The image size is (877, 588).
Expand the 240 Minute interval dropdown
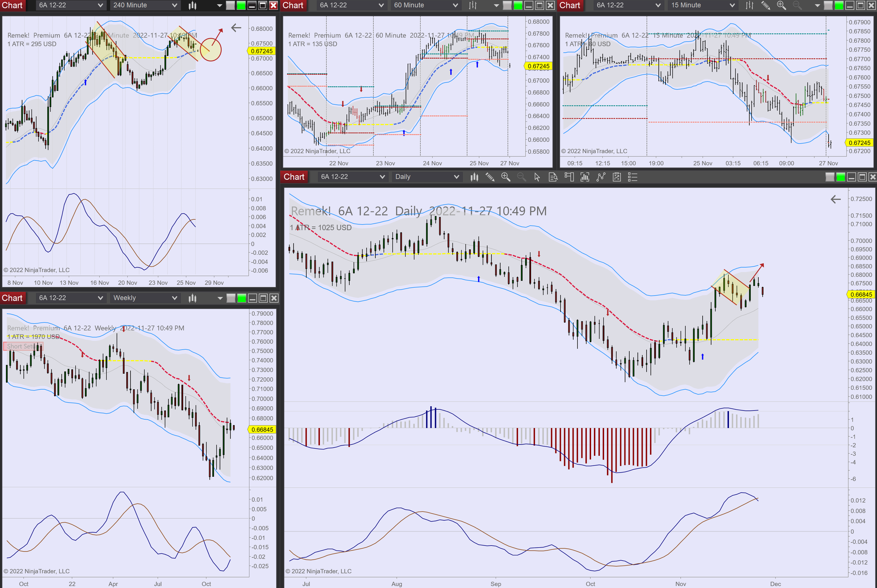coord(174,5)
